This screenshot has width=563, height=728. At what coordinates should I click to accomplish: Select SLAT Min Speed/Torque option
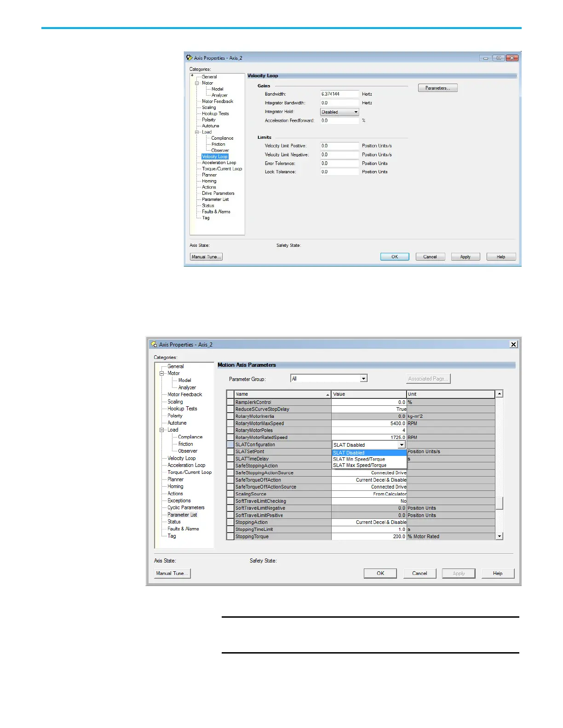[359, 459]
